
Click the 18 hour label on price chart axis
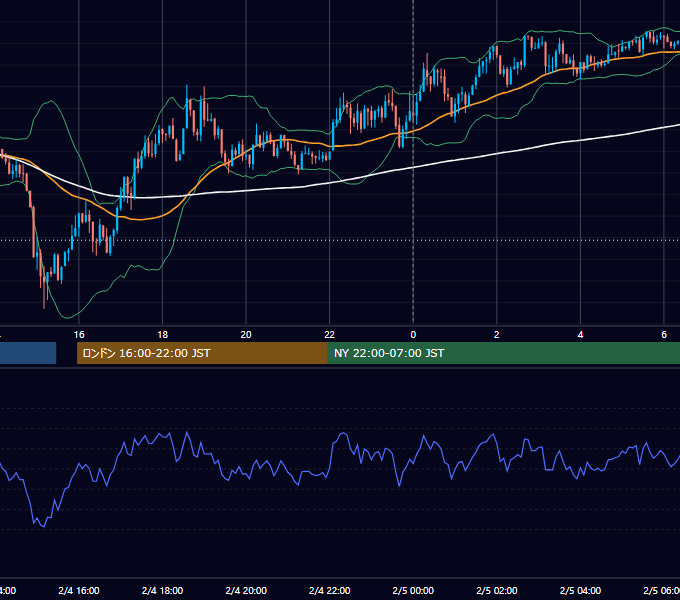tap(162, 335)
